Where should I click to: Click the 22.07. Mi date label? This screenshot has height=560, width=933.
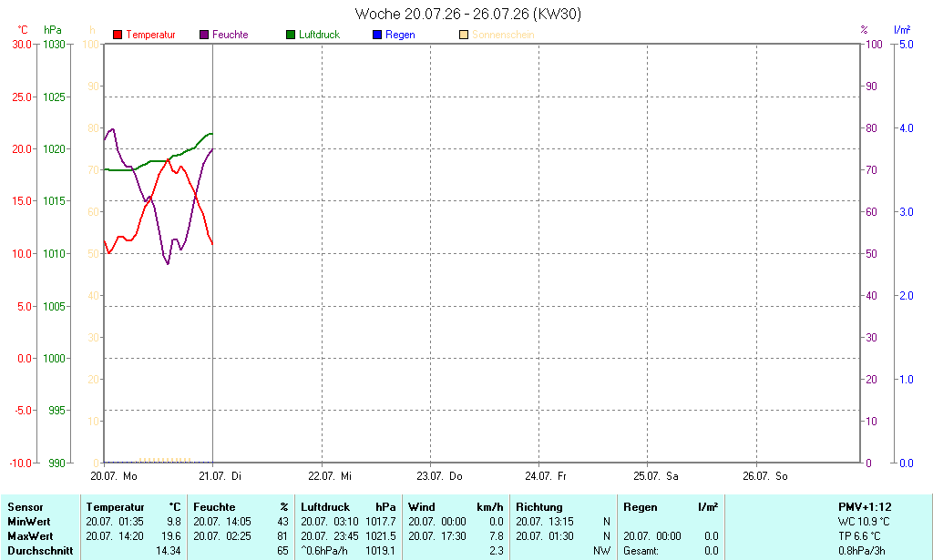click(330, 475)
